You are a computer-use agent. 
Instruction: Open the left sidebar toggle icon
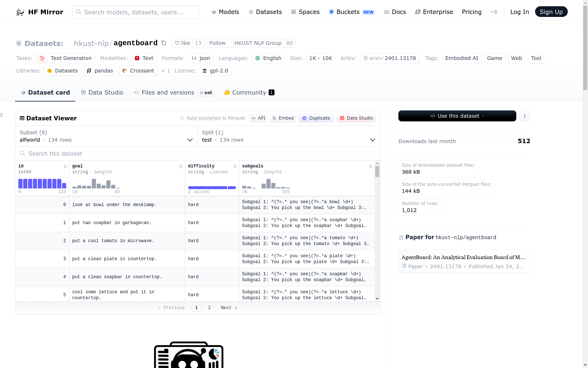click(1, 115)
